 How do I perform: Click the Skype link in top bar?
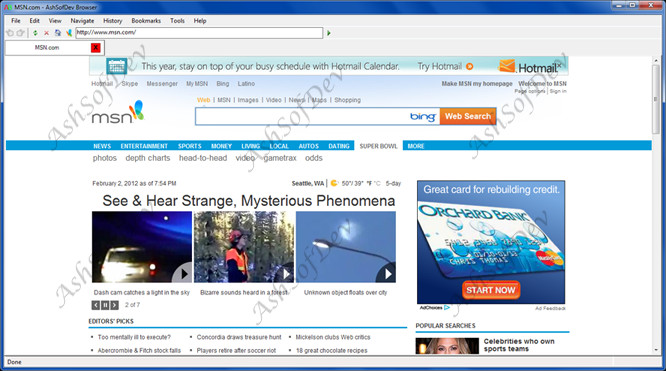point(130,84)
